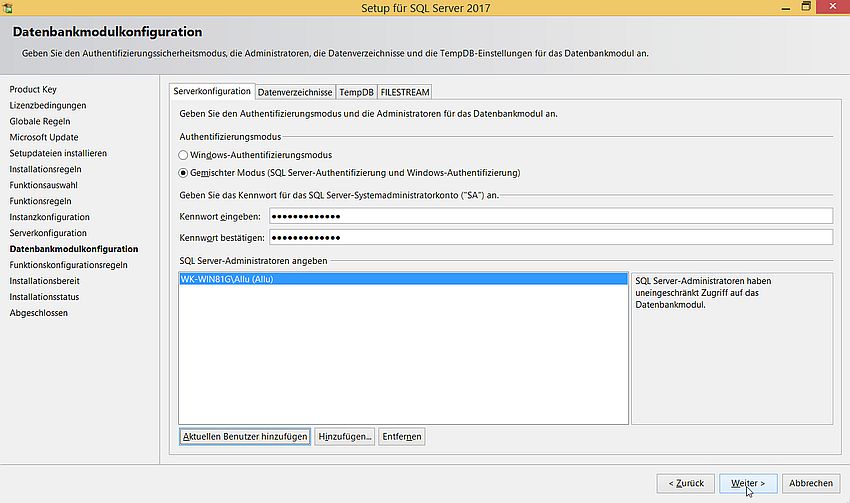Click Lizenzbedingungen step in sidebar
Image resolution: width=850 pixels, height=503 pixels.
coord(48,105)
